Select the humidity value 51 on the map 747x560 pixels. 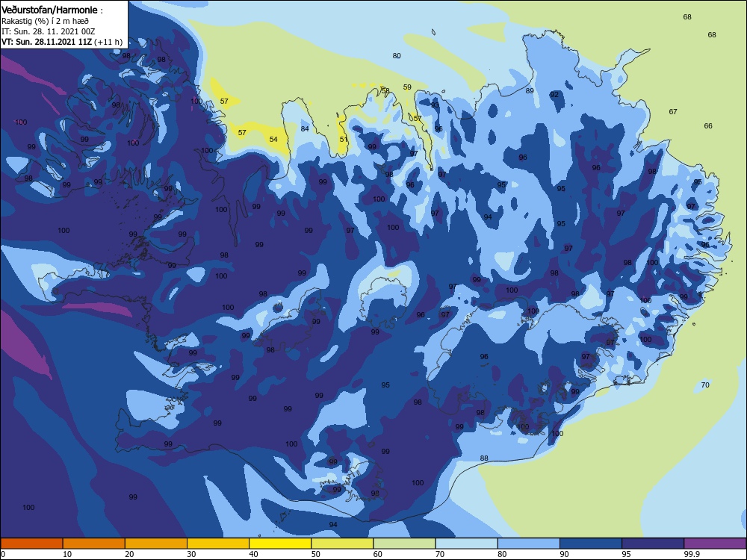point(344,140)
